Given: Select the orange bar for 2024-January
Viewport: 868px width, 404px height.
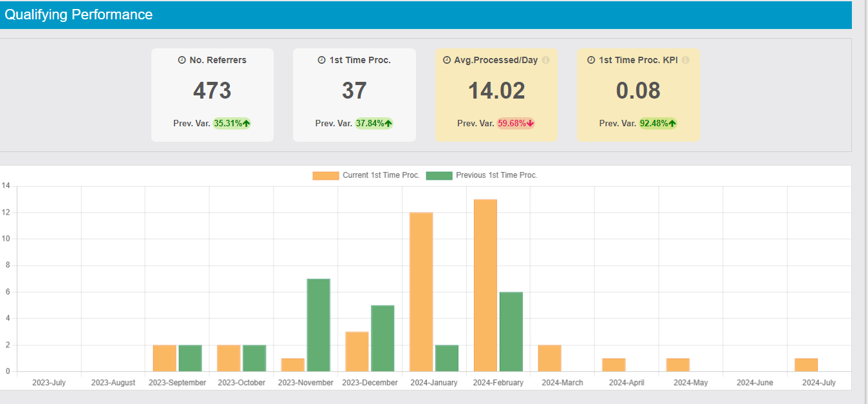Looking at the screenshot, I should pyautogui.click(x=421, y=292).
